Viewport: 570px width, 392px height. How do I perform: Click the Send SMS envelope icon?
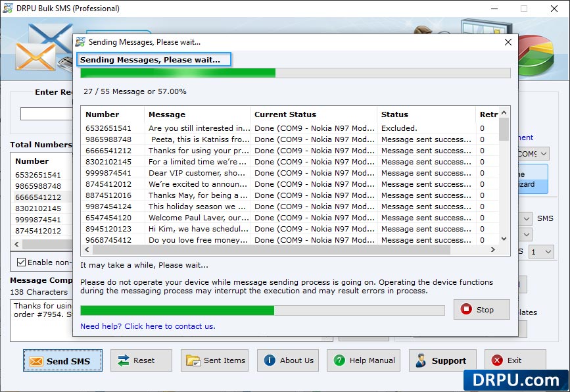coord(36,361)
